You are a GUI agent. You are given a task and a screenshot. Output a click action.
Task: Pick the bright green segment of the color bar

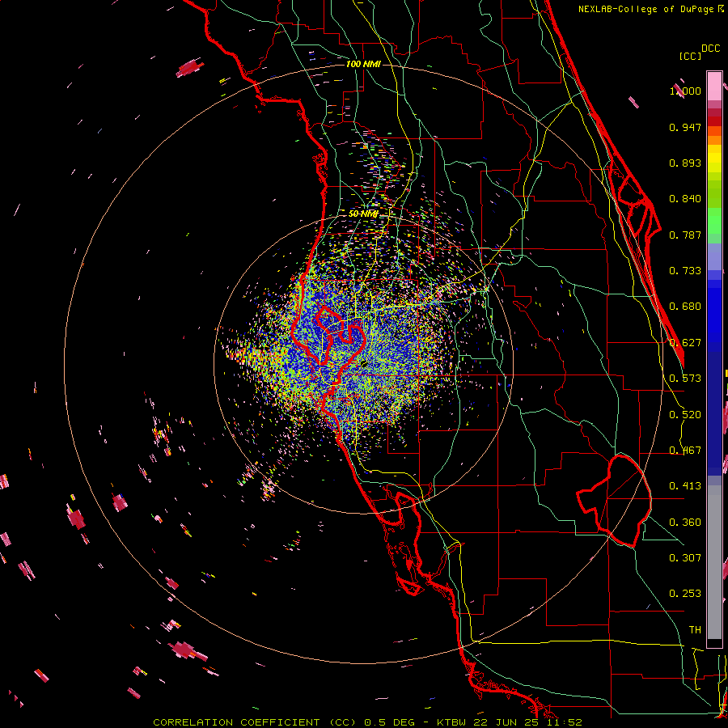pyautogui.click(x=714, y=221)
